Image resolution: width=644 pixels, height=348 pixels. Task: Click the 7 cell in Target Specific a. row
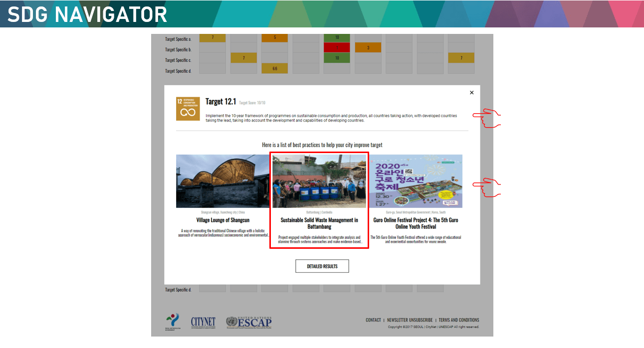tap(213, 37)
